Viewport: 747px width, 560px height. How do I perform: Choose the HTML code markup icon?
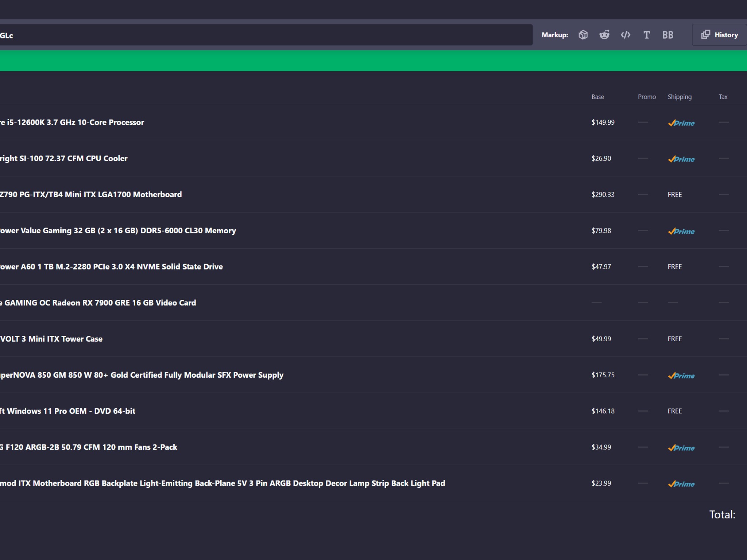pyautogui.click(x=626, y=35)
